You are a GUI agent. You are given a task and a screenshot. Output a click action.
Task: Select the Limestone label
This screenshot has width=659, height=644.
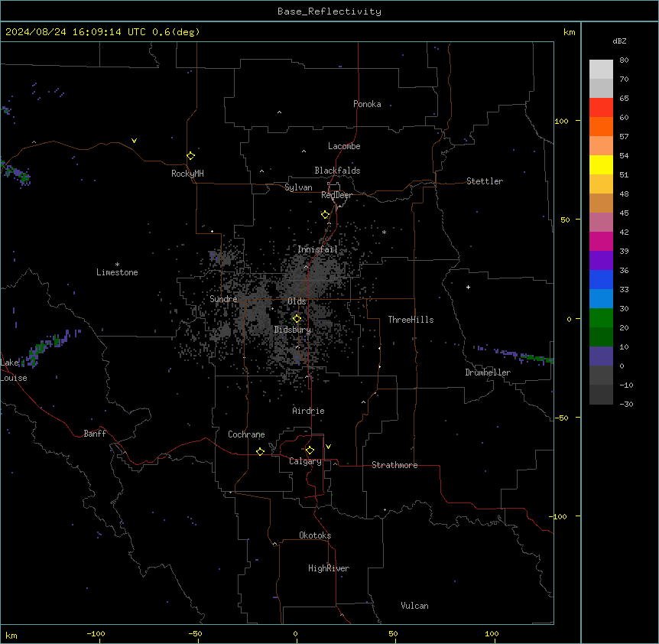point(117,272)
